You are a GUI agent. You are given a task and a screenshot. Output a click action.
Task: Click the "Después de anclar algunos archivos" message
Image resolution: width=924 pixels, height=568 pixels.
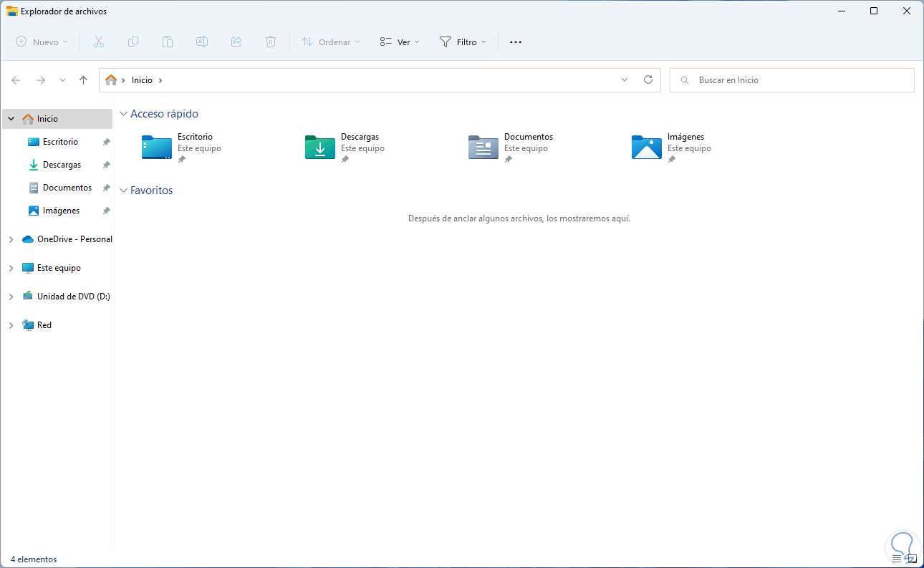[519, 218]
